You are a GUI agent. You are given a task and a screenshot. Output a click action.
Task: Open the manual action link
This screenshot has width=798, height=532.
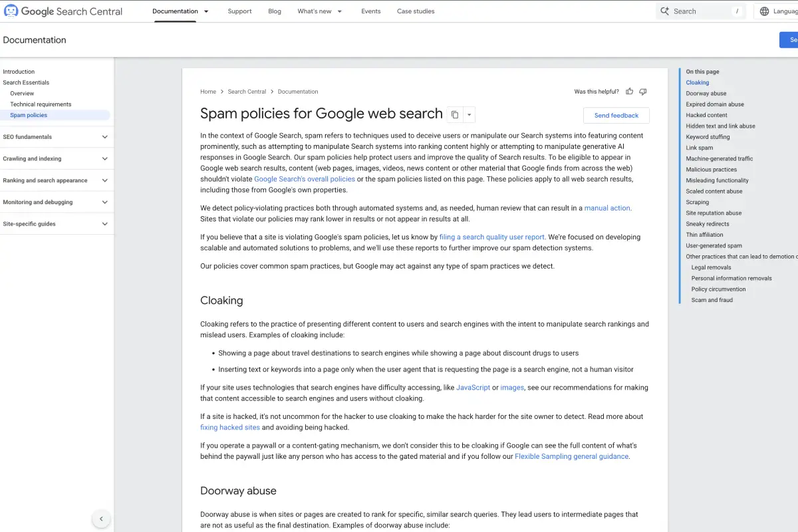point(607,208)
